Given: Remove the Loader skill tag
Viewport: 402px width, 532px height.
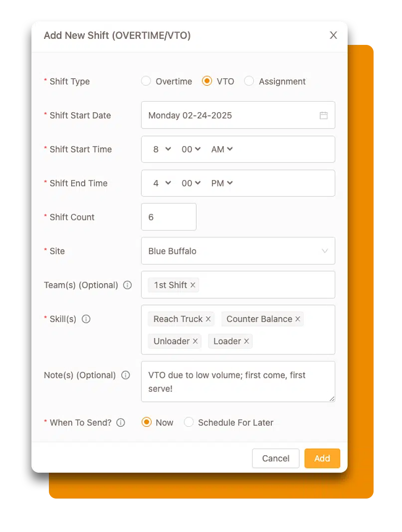Looking at the screenshot, I should pos(246,342).
